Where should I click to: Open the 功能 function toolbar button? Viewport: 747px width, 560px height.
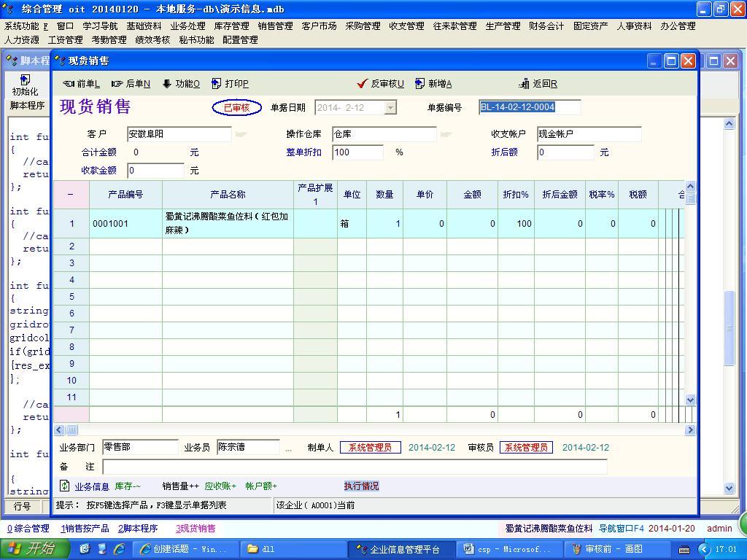(180, 84)
